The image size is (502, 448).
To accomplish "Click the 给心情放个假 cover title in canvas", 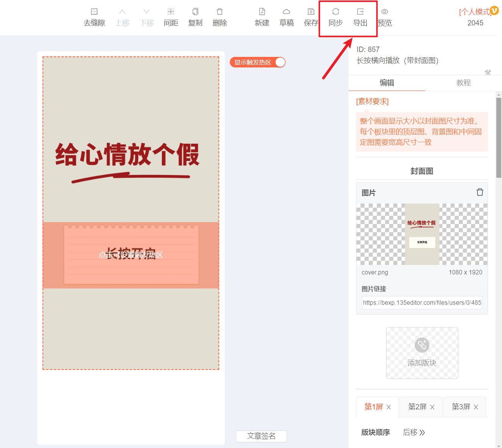I will 127,154.
